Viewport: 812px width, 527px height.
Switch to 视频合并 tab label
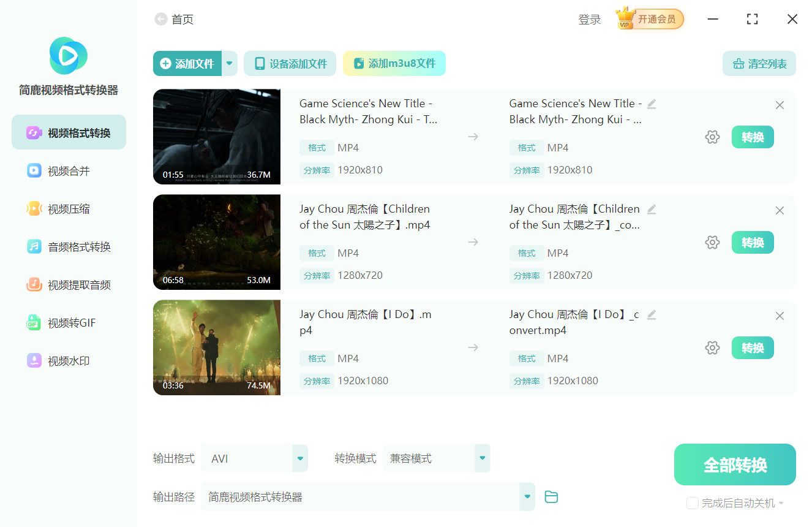coord(69,171)
